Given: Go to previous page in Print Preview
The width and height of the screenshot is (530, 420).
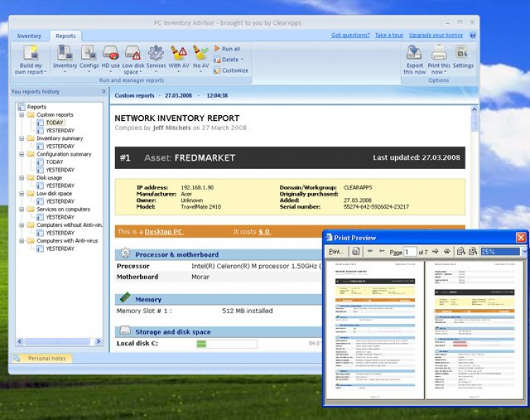Looking at the screenshot, I should pyautogui.click(x=382, y=251).
